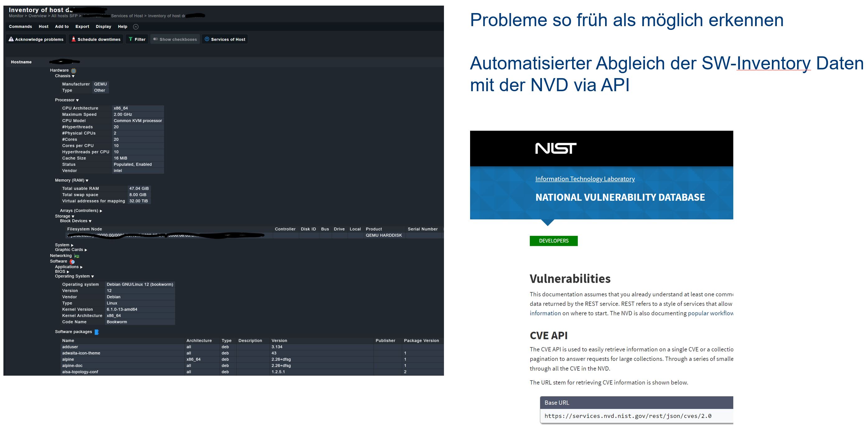Click the Acknowledge problems warning icon button
This screenshot has height=427, width=868.
[36, 40]
